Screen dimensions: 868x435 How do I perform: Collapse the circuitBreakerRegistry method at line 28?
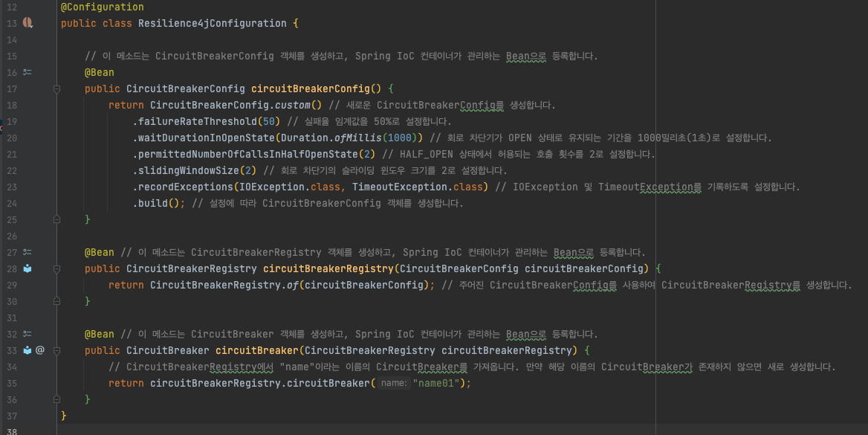pyautogui.click(x=56, y=268)
